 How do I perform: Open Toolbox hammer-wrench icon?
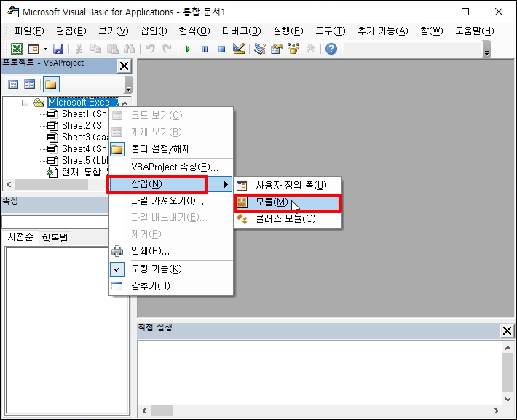click(310, 49)
